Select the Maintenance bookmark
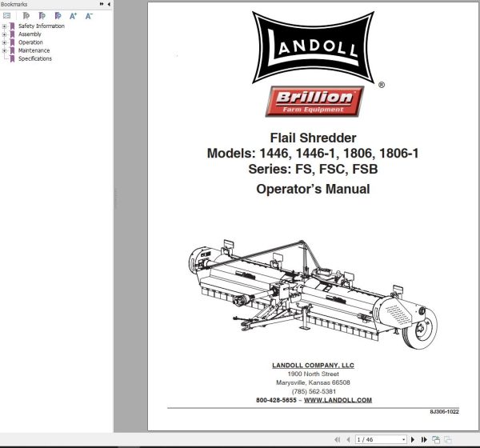Screen dimensions: 480x448 click(34, 50)
